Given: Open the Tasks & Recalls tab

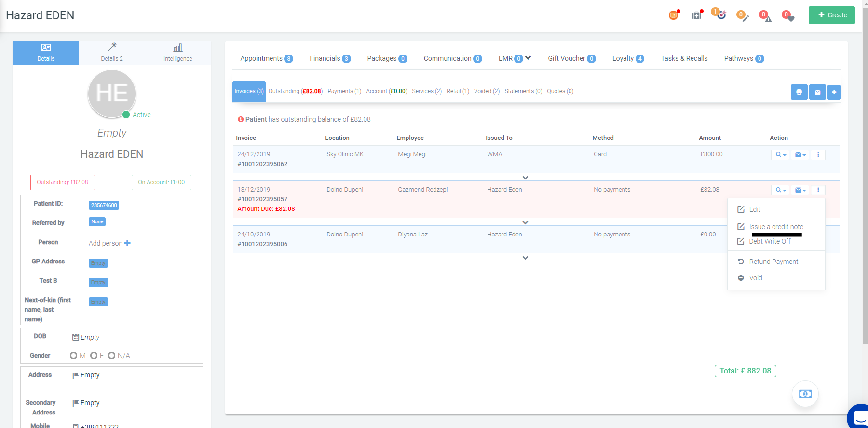Looking at the screenshot, I should pyautogui.click(x=684, y=58).
